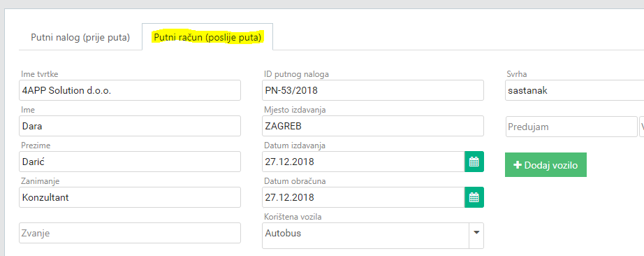Click the partially visible field beside Predujam

641,127
